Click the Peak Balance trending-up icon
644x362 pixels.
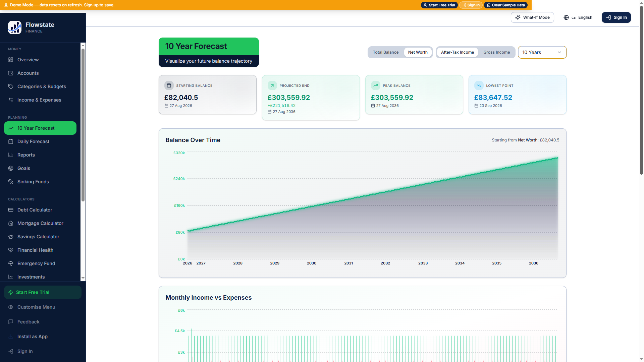(x=376, y=85)
